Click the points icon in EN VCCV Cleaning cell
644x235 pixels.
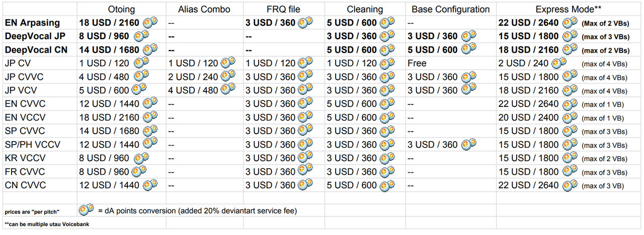coord(386,117)
